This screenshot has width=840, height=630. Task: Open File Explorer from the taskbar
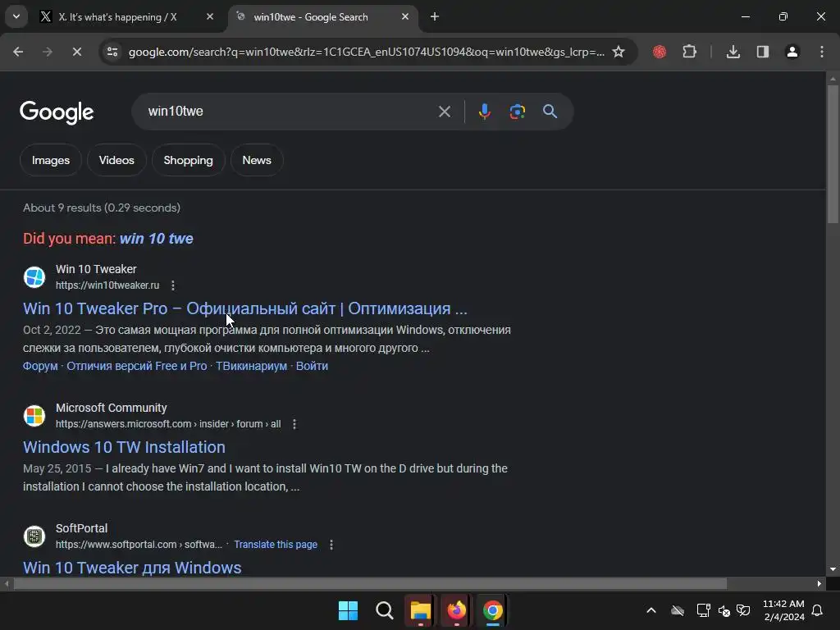click(x=421, y=610)
